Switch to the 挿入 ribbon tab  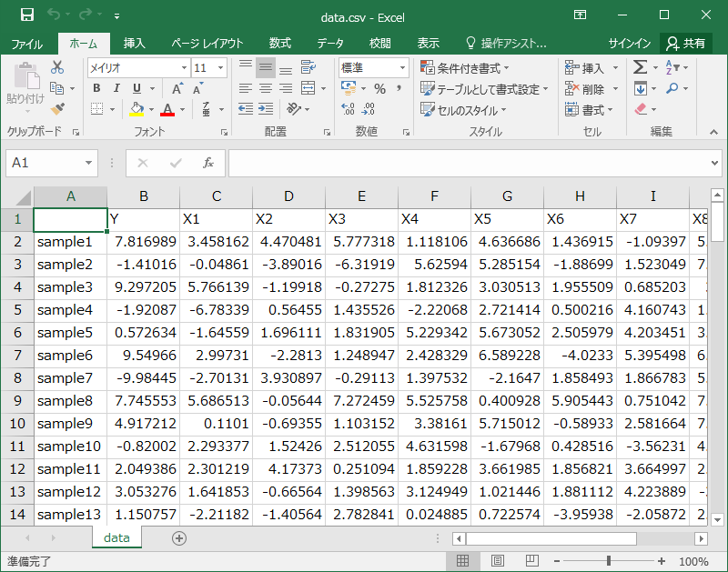[134, 44]
